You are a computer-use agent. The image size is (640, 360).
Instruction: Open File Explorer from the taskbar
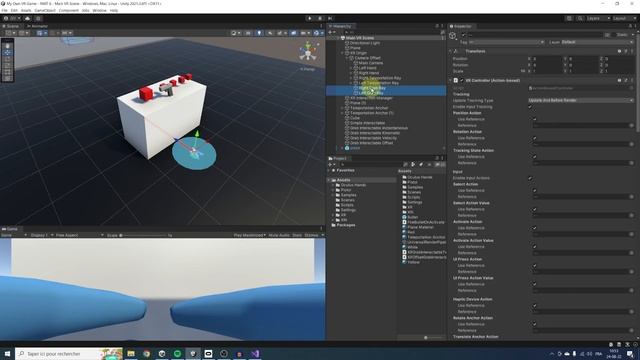(131, 353)
